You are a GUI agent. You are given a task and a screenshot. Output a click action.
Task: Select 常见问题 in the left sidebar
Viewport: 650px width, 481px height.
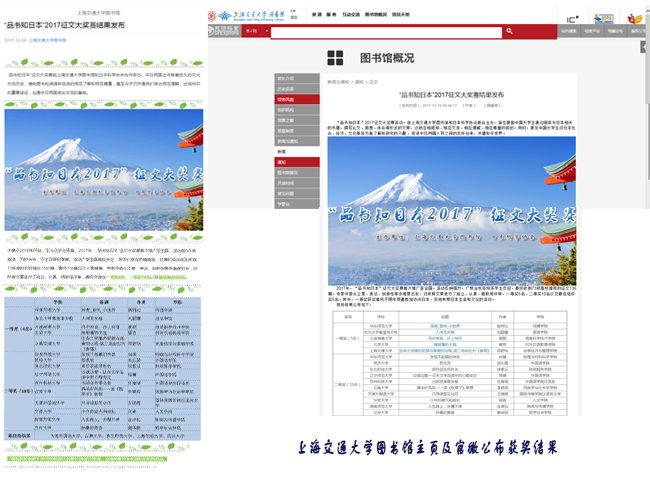point(297,194)
